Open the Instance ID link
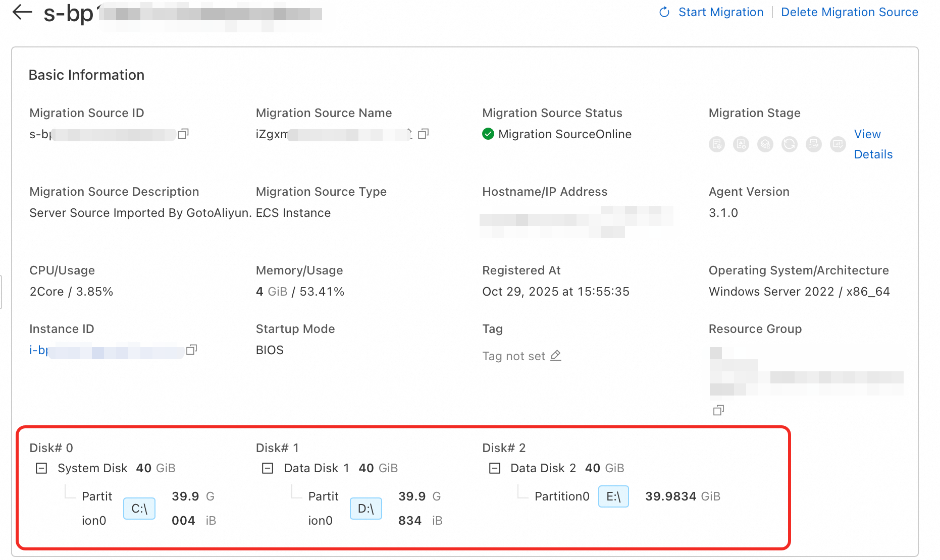The image size is (940, 560). (x=39, y=350)
